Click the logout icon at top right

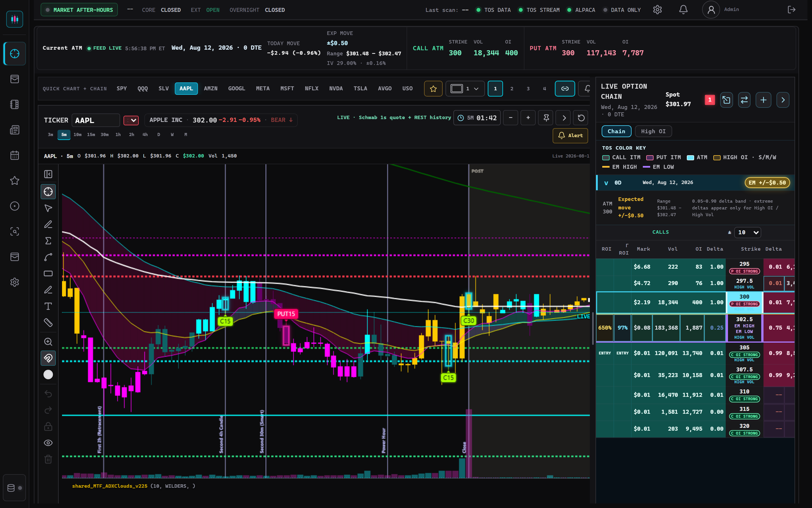click(791, 10)
